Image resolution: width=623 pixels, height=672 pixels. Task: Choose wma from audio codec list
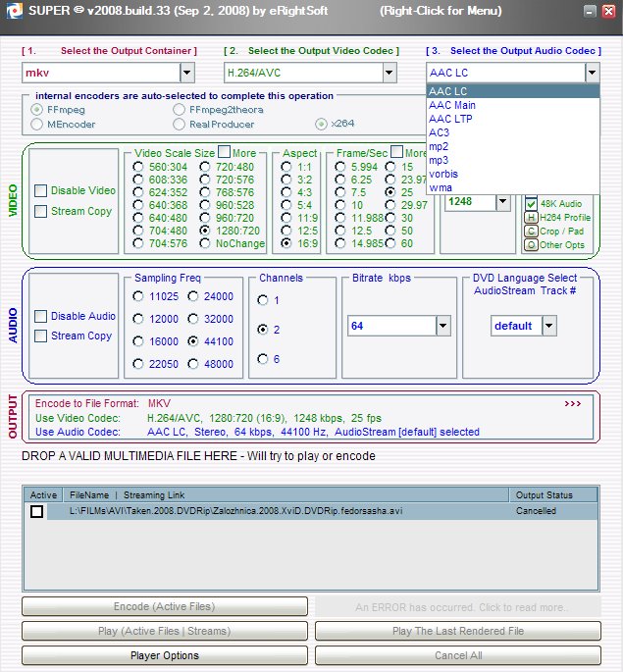click(513, 187)
